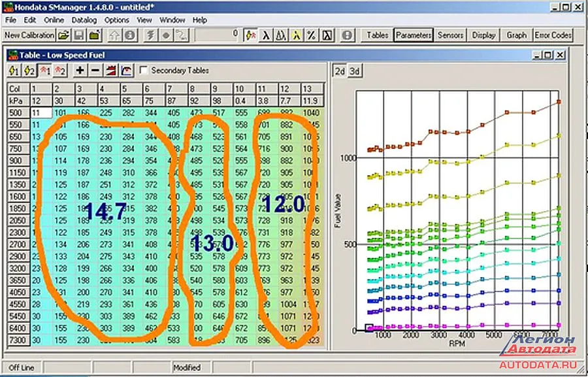Screen dimensions: 588x377
Task: Click the lambda-with-triangle icon
Action: tap(280, 35)
